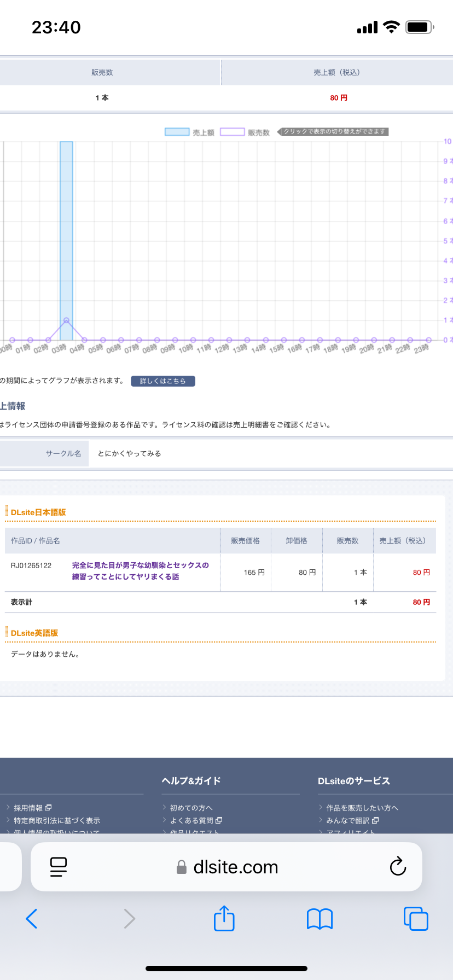Expand the 特定商取引法に基づく表示 chevron

coord(8,820)
